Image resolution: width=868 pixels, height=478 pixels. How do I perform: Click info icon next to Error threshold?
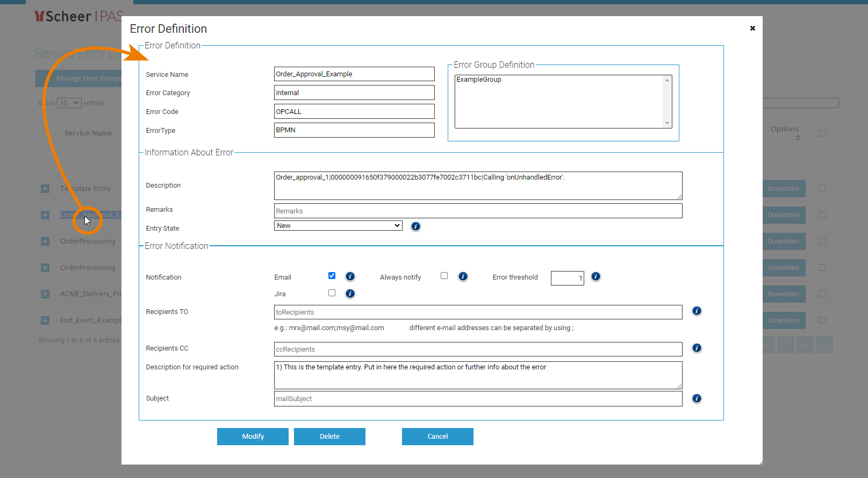(x=596, y=276)
